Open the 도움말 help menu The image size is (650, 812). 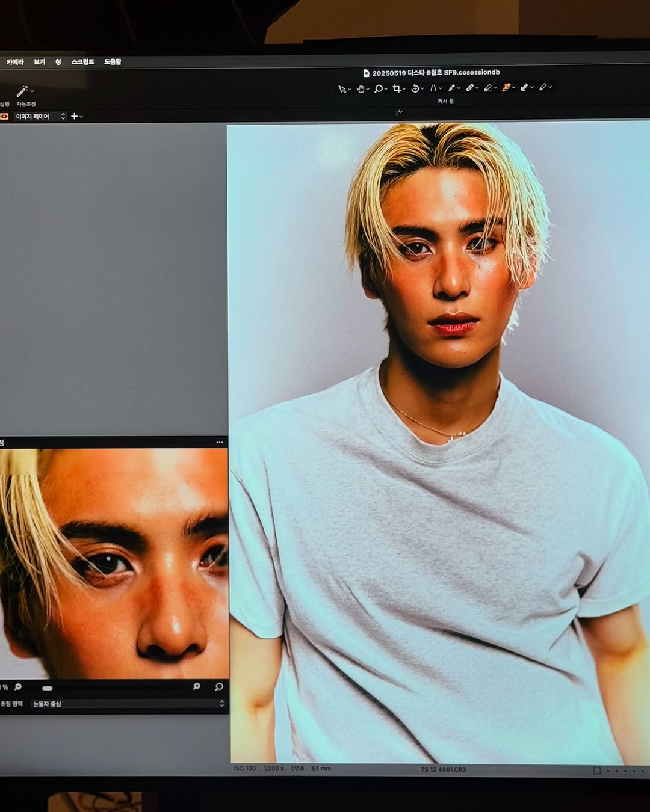pyautogui.click(x=113, y=62)
